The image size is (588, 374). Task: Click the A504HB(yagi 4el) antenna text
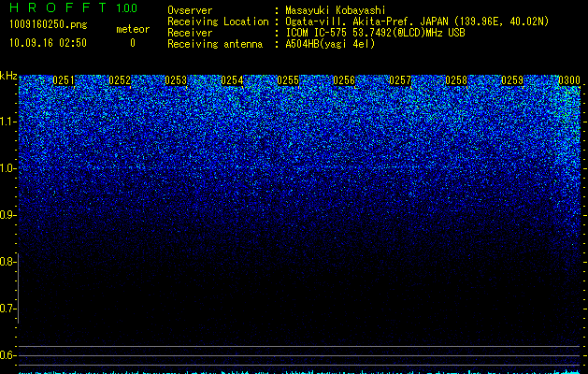pyautogui.click(x=330, y=44)
